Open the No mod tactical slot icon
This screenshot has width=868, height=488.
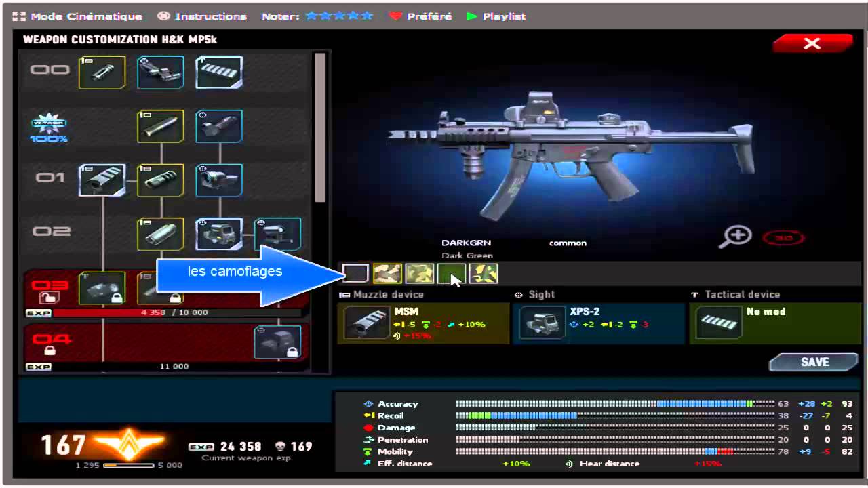[718, 323]
